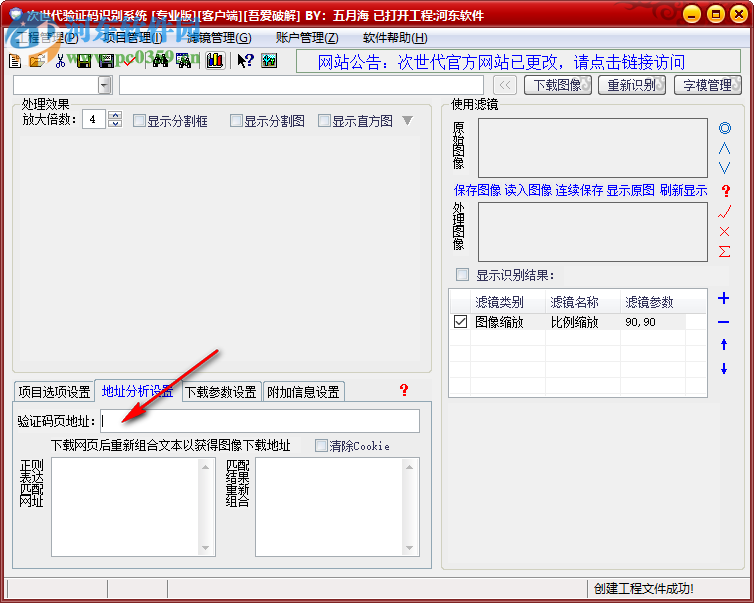
Task: Click the open folder toolbar icon
Action: pos(37,61)
